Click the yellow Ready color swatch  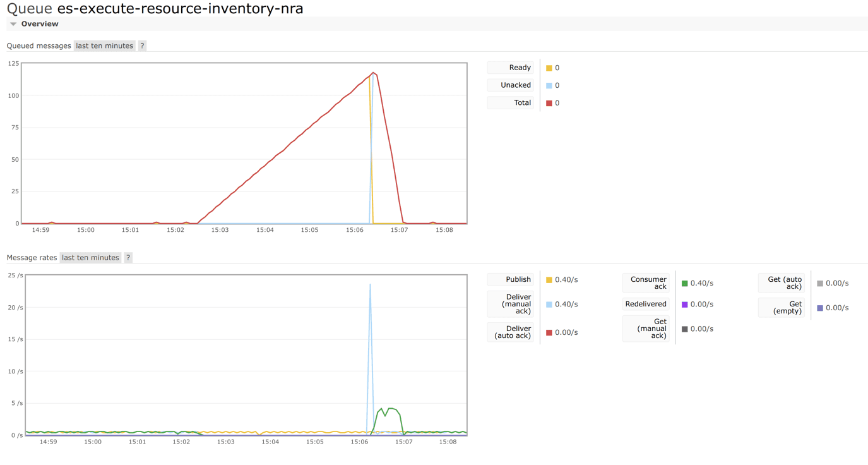click(549, 68)
